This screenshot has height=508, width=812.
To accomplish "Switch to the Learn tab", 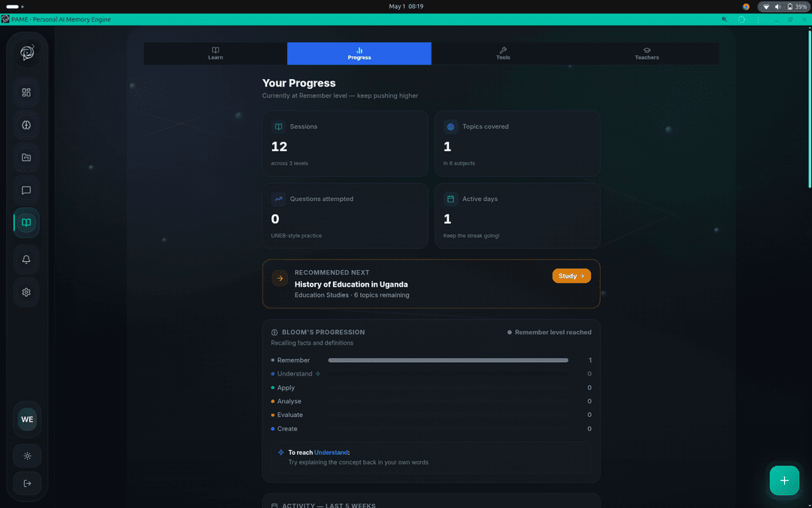I will 216,53.
